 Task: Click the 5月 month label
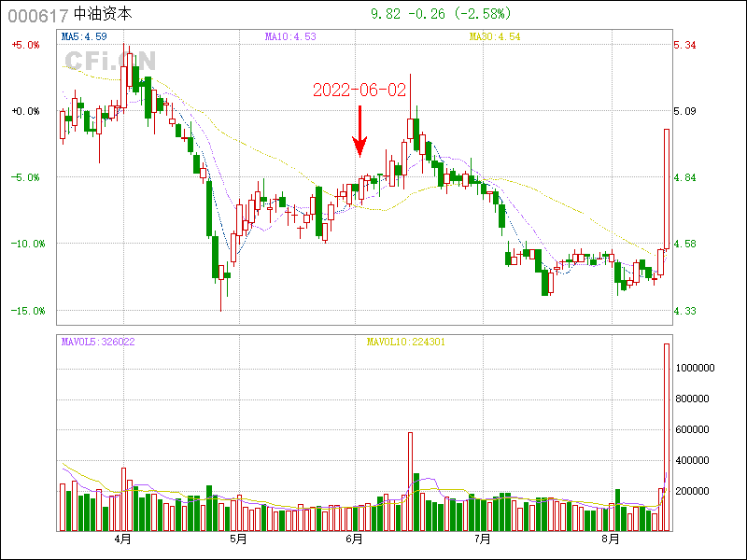tap(239, 539)
